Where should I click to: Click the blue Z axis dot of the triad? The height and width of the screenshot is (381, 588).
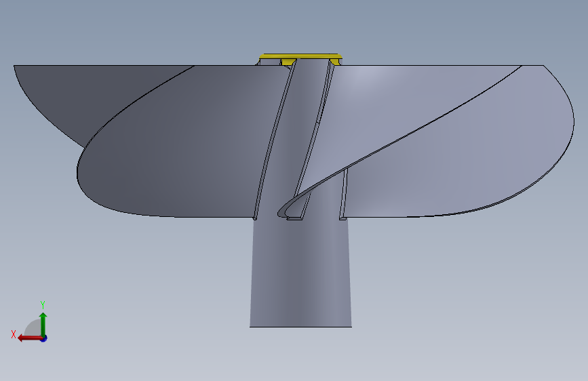coord(44,338)
